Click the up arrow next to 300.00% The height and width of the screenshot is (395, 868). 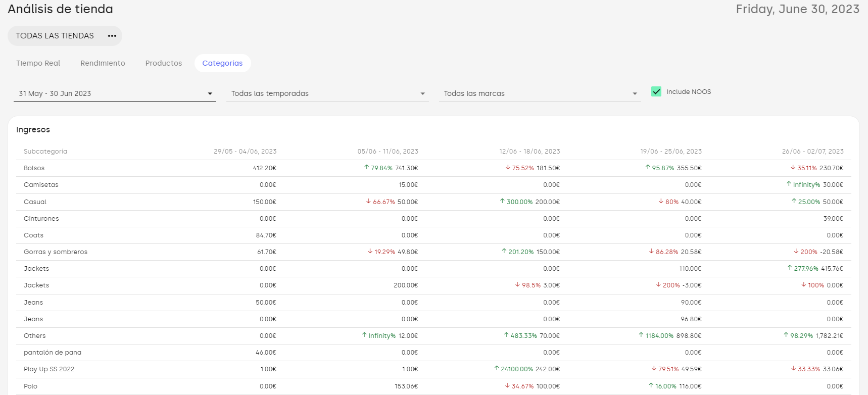[x=502, y=201]
